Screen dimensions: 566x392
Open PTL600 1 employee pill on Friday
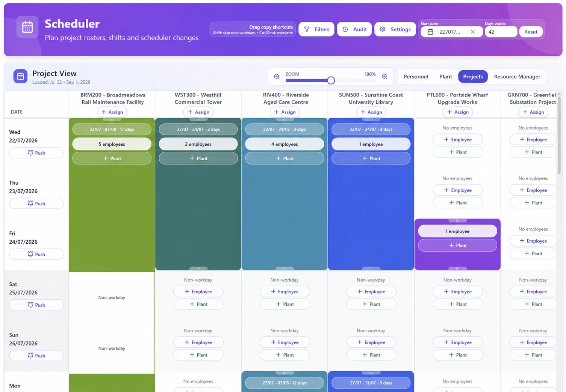pyautogui.click(x=457, y=231)
